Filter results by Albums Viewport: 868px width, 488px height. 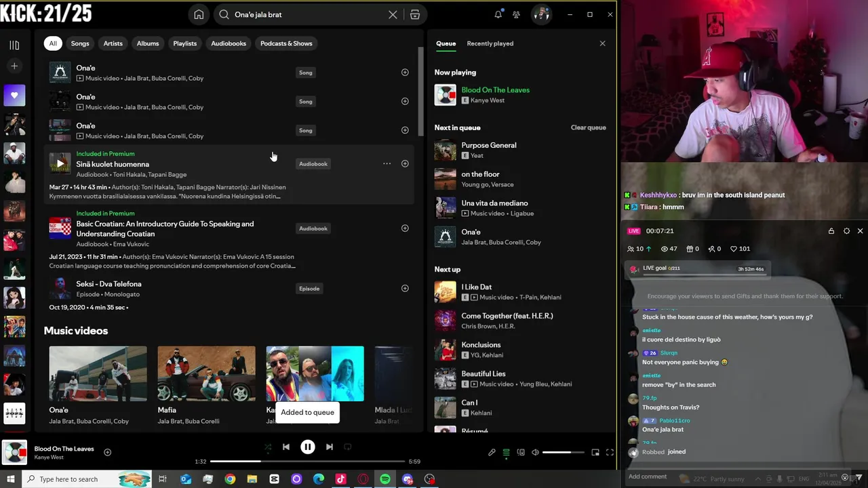pyautogui.click(x=148, y=43)
